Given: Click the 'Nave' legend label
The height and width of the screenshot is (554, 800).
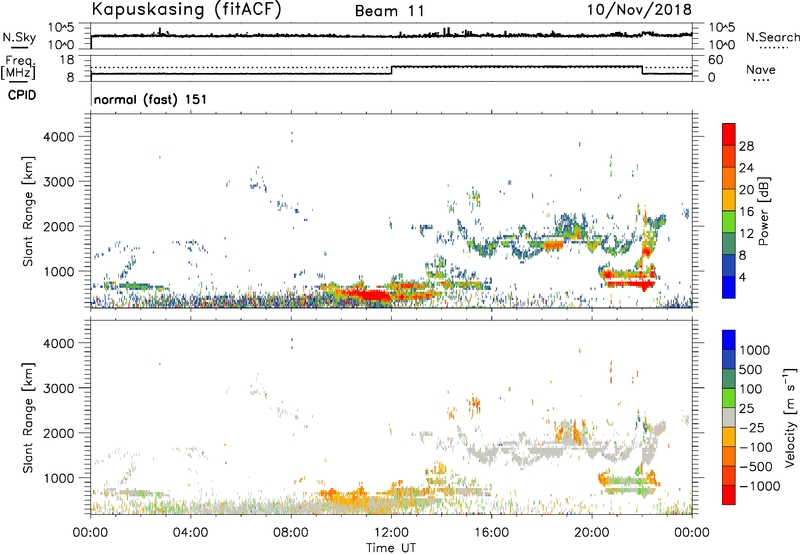Looking at the screenshot, I should coord(761,69).
